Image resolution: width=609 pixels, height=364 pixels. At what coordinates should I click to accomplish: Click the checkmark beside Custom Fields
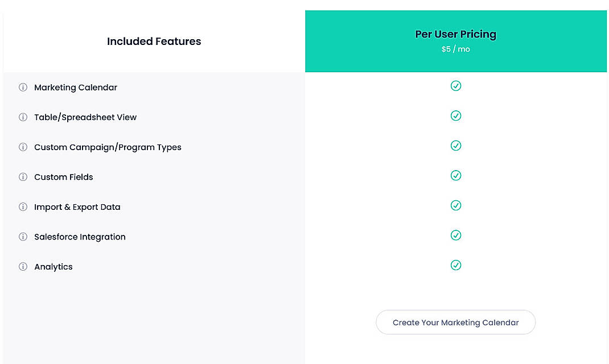456,175
